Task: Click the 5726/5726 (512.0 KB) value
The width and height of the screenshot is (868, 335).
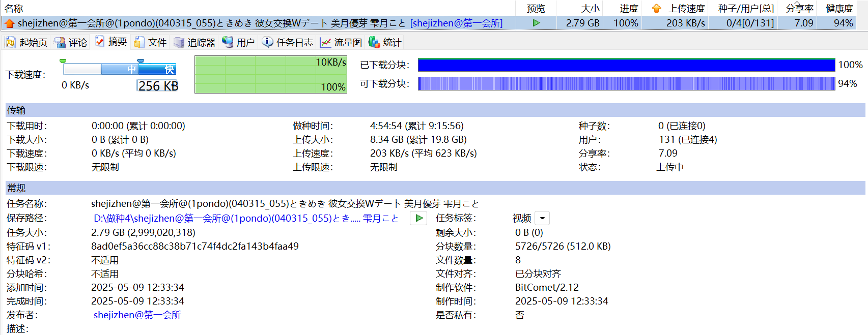Action: [x=563, y=246]
